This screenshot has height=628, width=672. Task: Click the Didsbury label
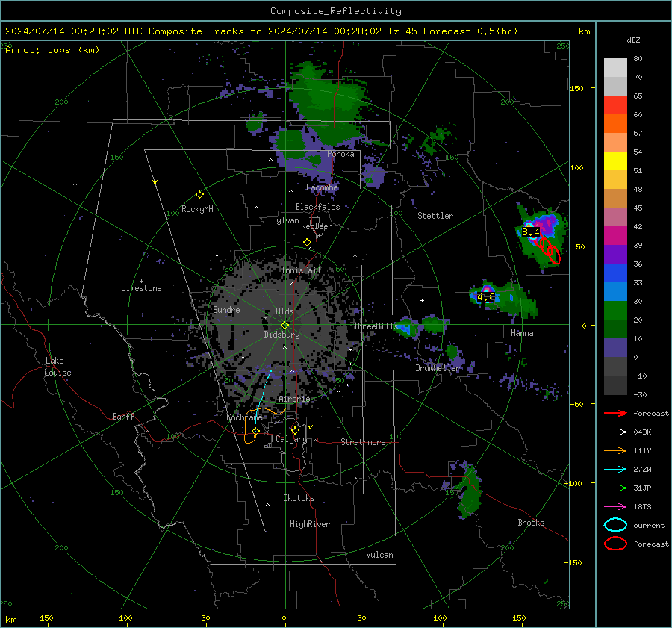[x=281, y=335]
